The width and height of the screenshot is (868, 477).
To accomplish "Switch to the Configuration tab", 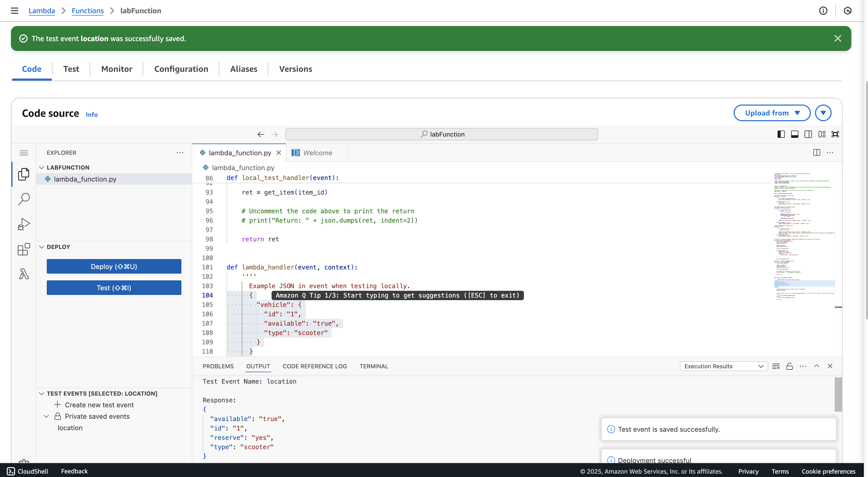I will click(x=181, y=69).
